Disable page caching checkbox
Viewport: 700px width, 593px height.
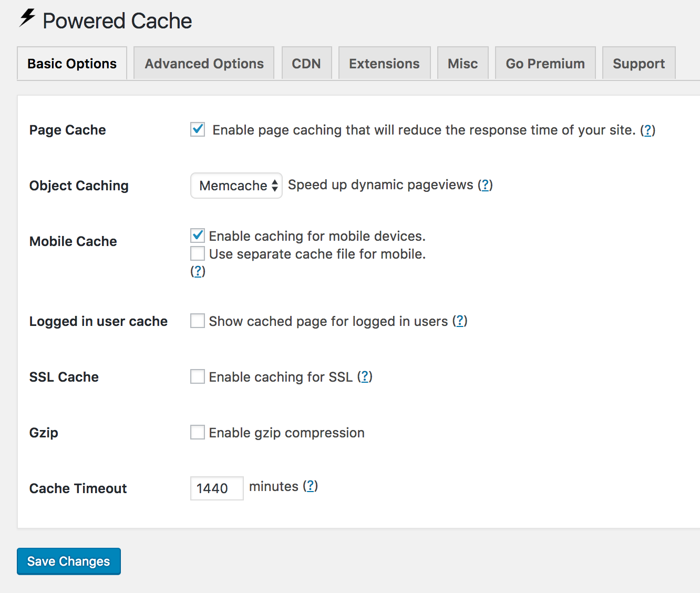tap(197, 129)
